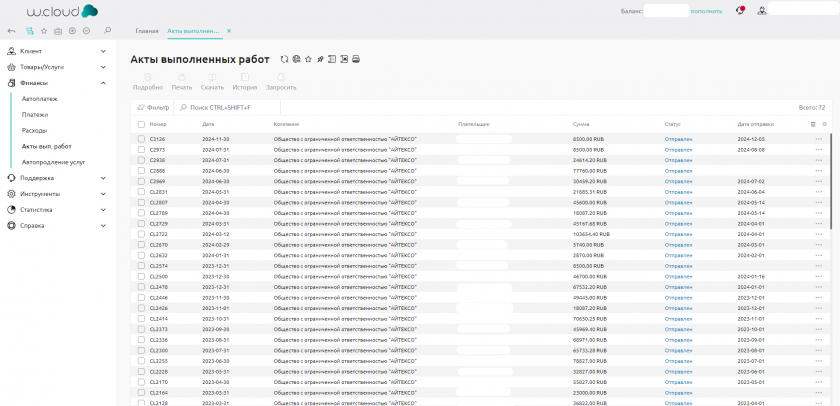The width and height of the screenshot is (840, 406).
Task: Collapse the Финансы sidebar section
Action: (x=104, y=82)
